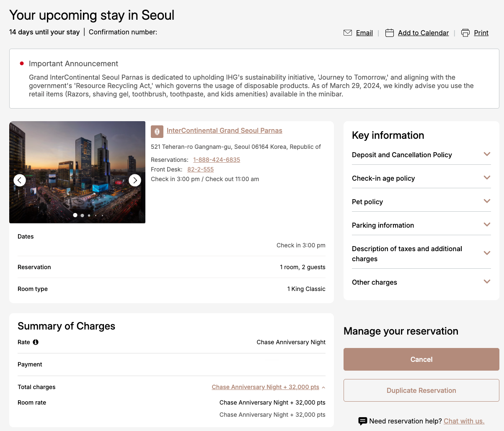
Task: Expand the Pet policy section
Action: [421, 202]
